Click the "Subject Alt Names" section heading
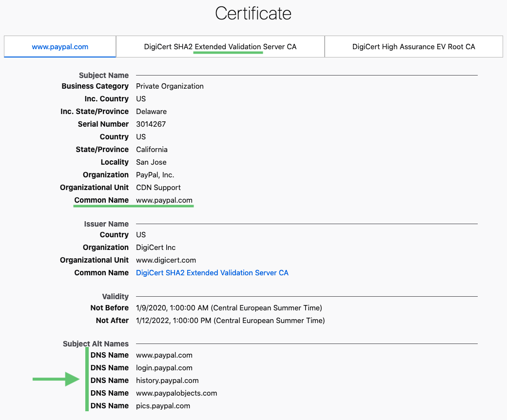This screenshot has width=507, height=420. coord(96,344)
